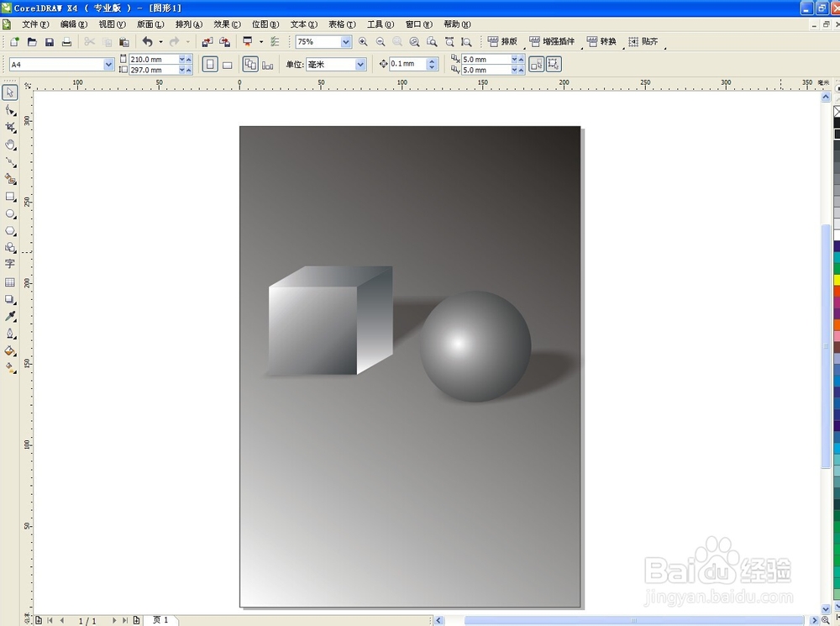Create a new document

click(x=14, y=41)
